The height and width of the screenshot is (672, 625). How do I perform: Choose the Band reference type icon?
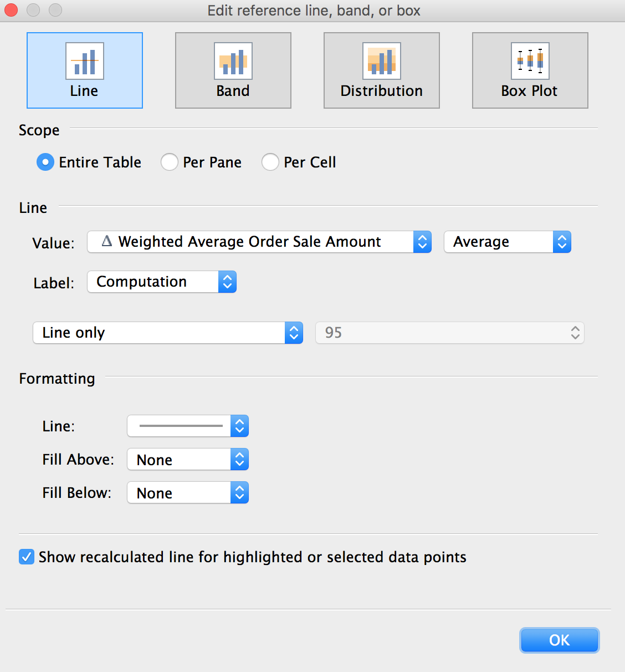click(x=233, y=61)
